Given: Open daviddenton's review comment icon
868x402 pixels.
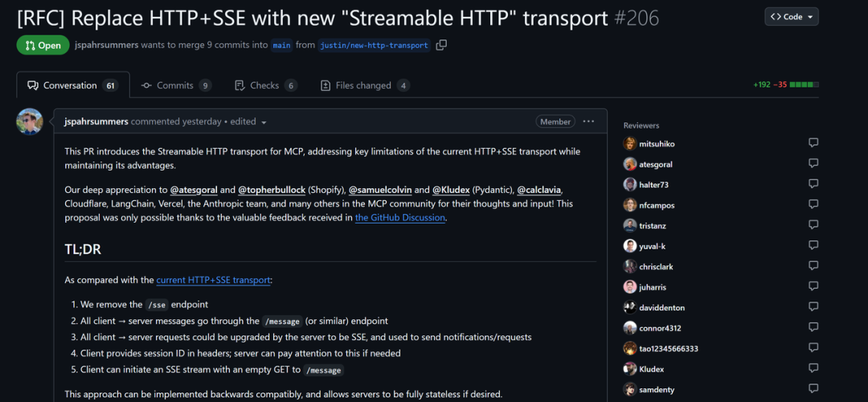Looking at the screenshot, I should coord(813,307).
